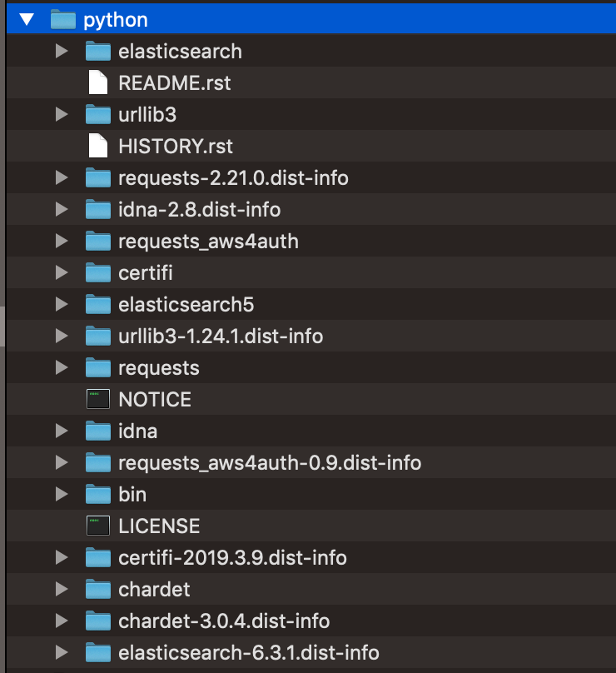
Task: Select the 'elasticsearch' row name
Action: [x=180, y=52]
